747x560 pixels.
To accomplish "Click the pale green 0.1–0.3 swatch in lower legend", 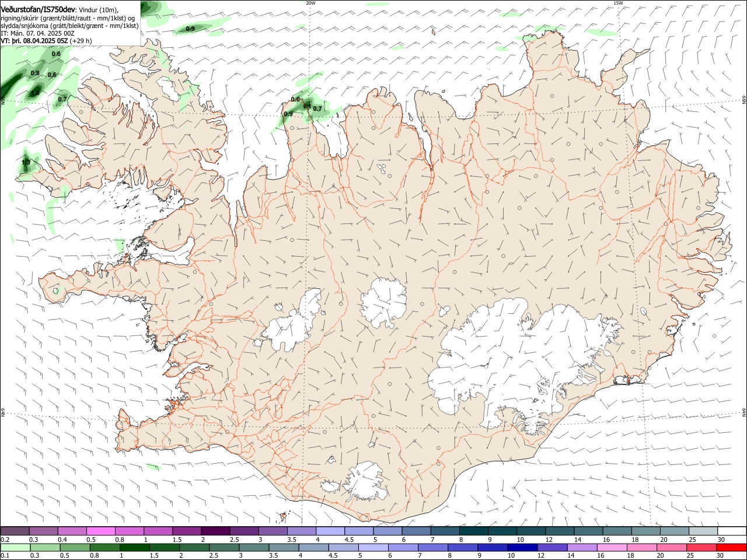I will pos(15,547).
